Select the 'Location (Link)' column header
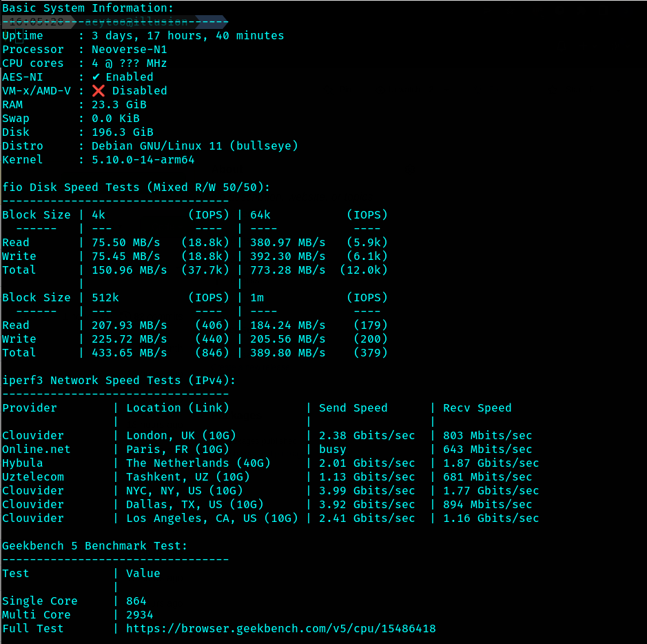This screenshot has width=647, height=644. click(178, 408)
